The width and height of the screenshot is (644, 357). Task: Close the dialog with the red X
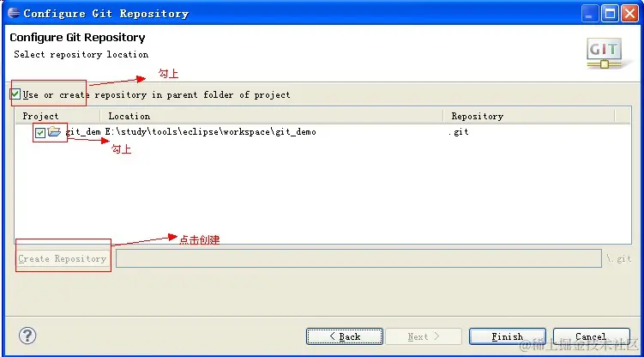click(x=629, y=14)
